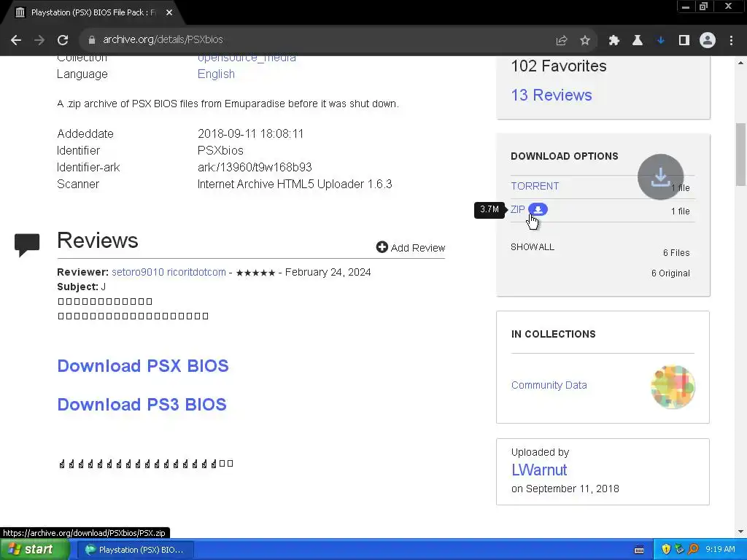The image size is (747, 560).
Task: Open the 13 Reviews link
Action: pyautogui.click(x=551, y=96)
